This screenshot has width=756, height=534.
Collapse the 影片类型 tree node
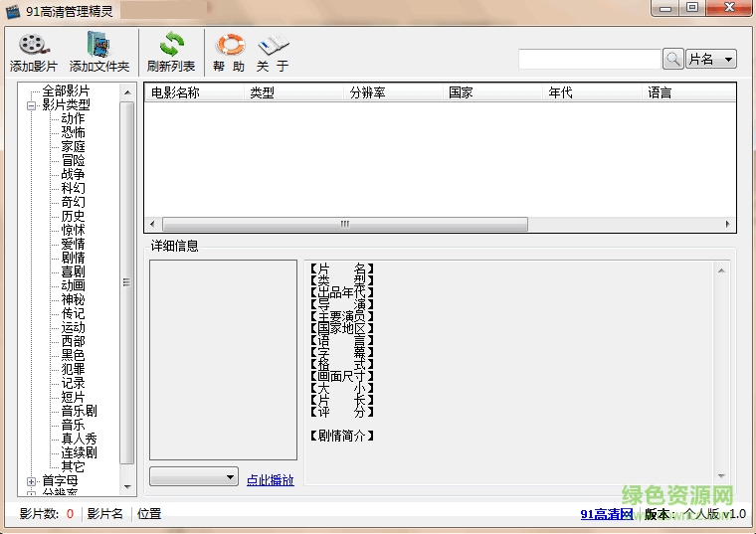[32, 105]
